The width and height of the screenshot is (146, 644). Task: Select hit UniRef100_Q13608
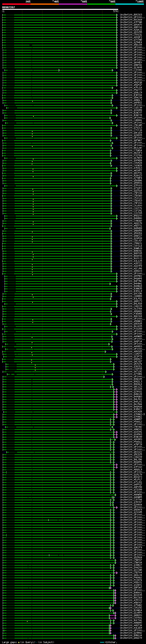tap(131, 67)
